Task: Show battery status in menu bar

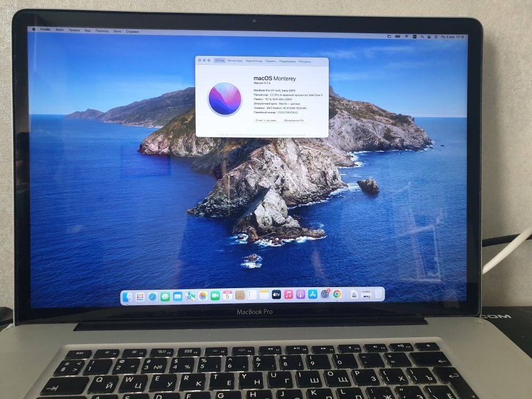Action: [397, 36]
